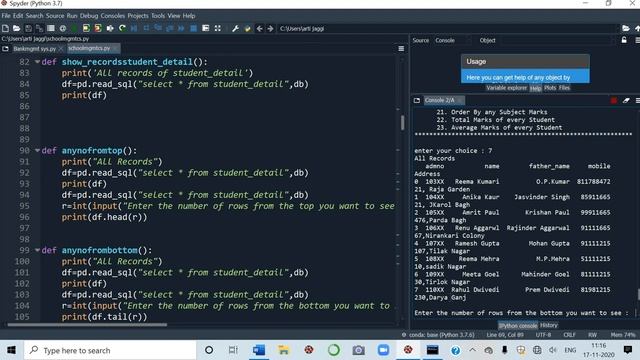
Task: Switch to Files pane tab
Action: point(564,88)
